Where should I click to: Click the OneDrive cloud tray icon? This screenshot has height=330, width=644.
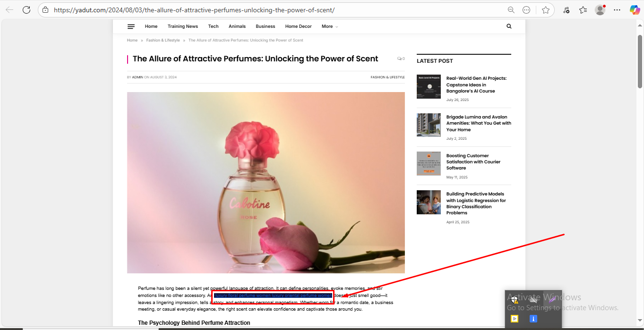click(x=533, y=299)
